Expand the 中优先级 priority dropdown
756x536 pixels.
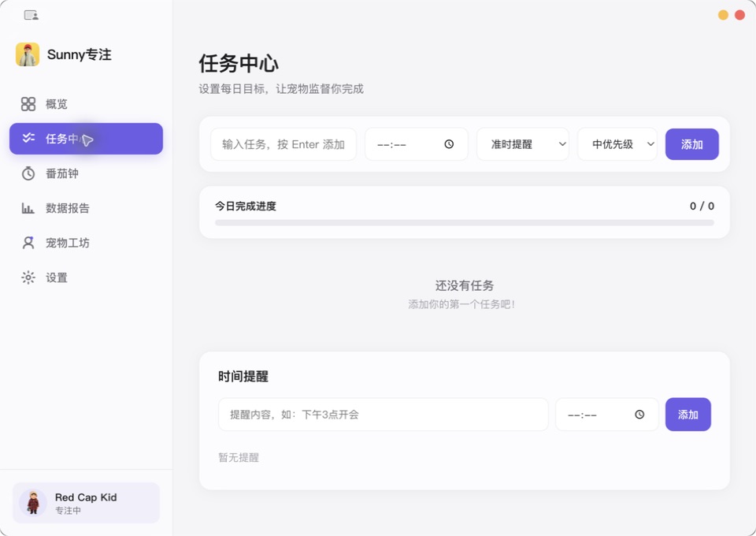point(617,143)
